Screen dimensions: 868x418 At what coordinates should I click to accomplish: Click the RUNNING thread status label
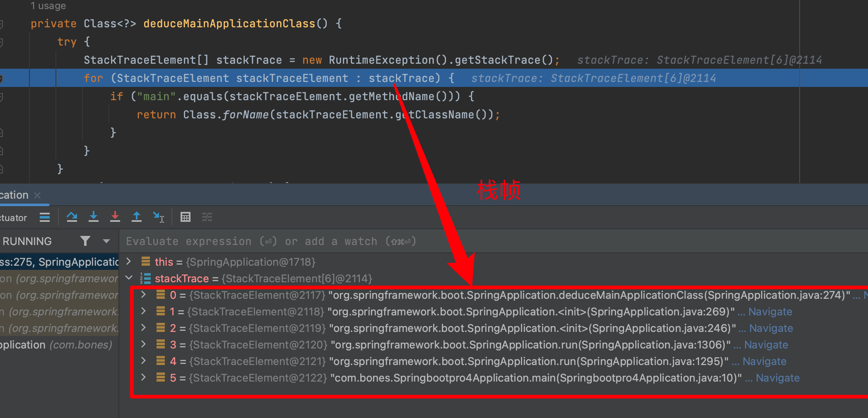point(27,241)
